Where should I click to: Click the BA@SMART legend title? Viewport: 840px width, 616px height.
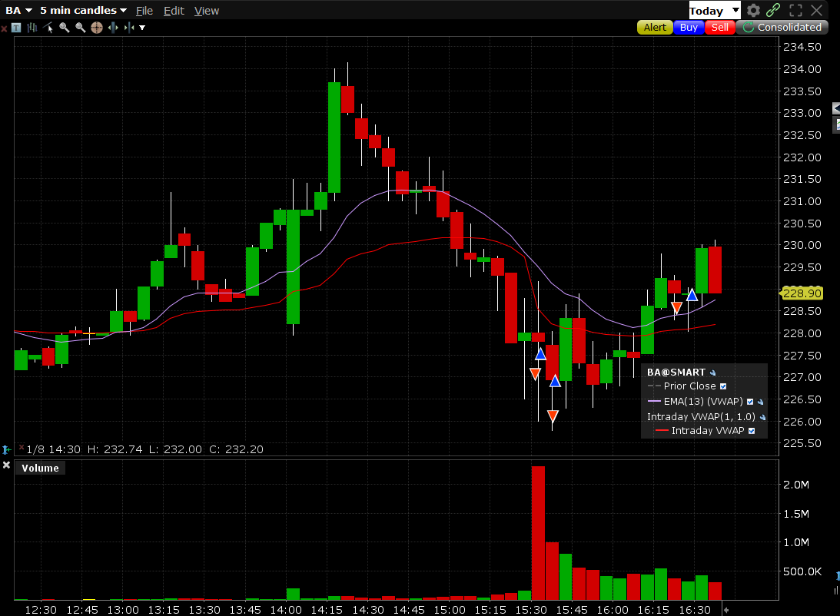[676, 373]
